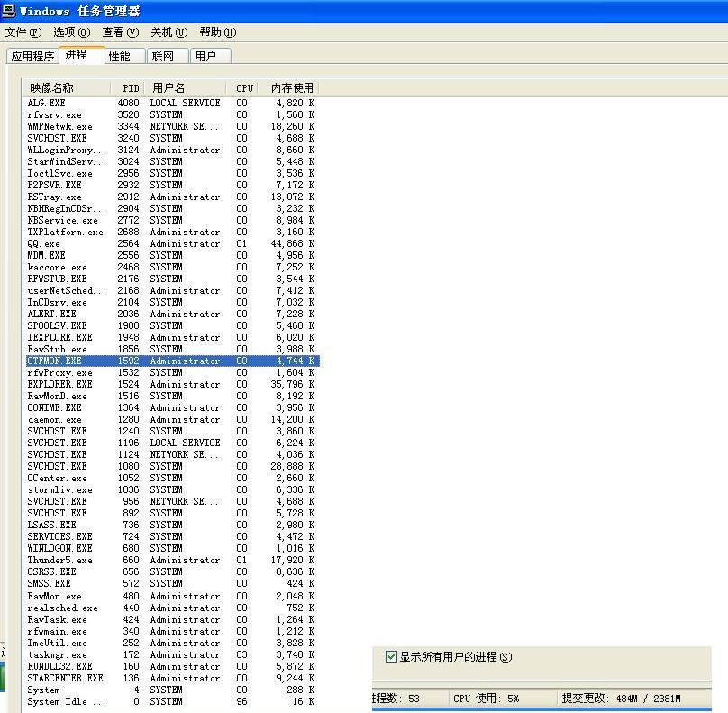Select the SMSS.EXE process
The height and width of the screenshot is (713, 728).
click(172, 583)
